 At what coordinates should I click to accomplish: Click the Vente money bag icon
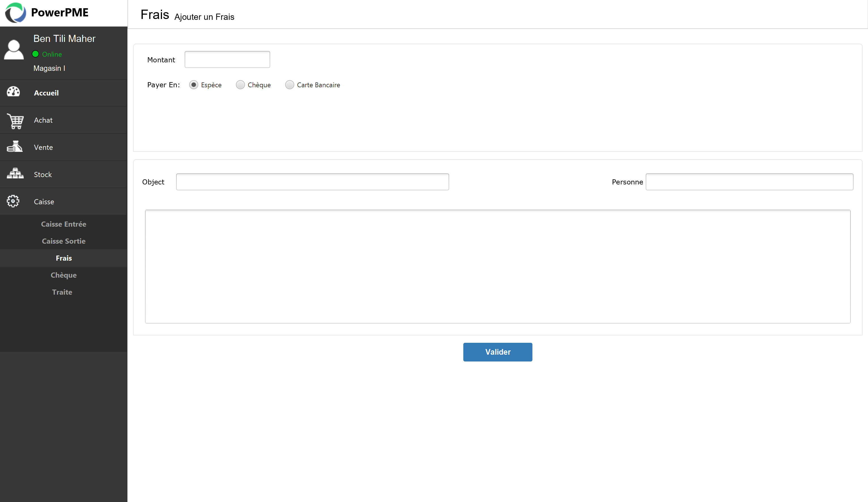15,146
